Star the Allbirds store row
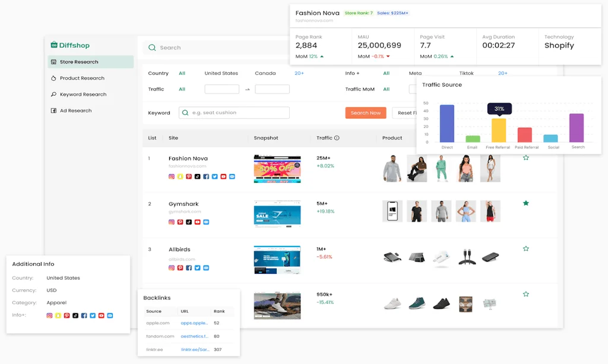Viewport: 608px width, 364px height. [526, 248]
